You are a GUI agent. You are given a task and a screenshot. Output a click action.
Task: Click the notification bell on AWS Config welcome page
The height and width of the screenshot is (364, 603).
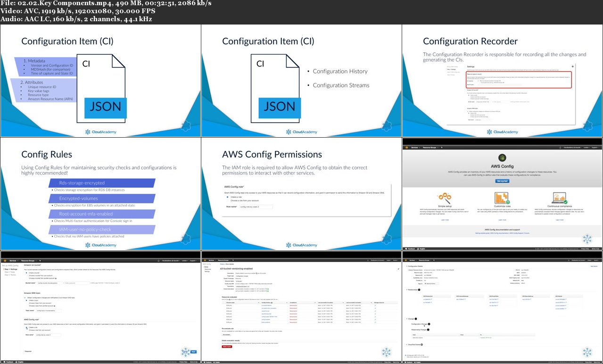[x=560, y=148]
